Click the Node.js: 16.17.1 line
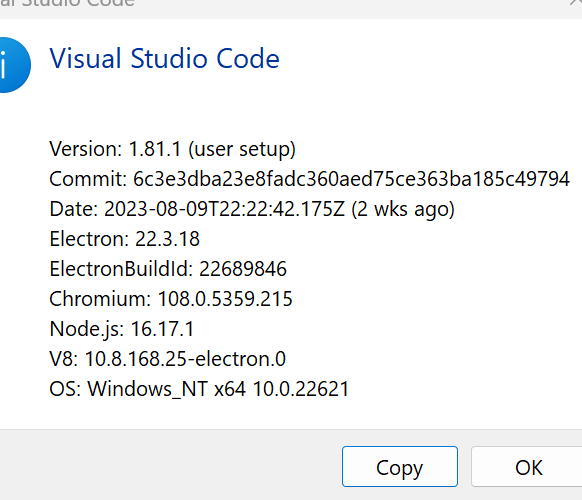The image size is (582, 500). coord(122,329)
